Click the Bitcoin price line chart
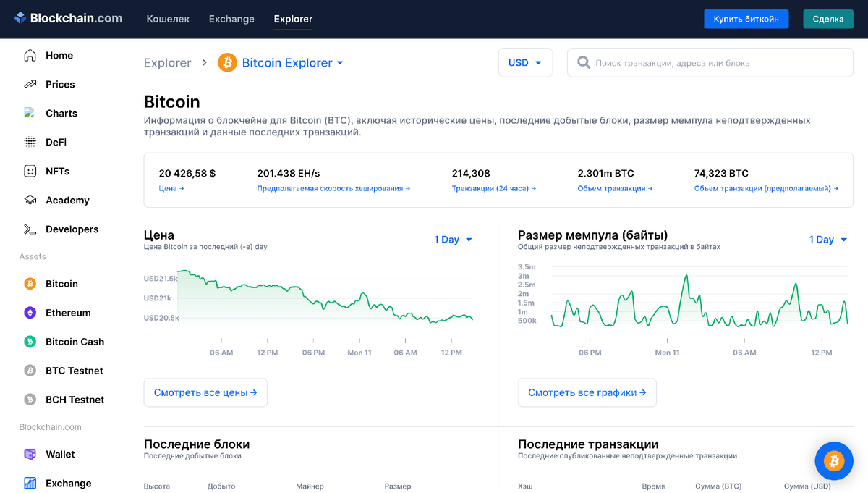 tap(325, 297)
